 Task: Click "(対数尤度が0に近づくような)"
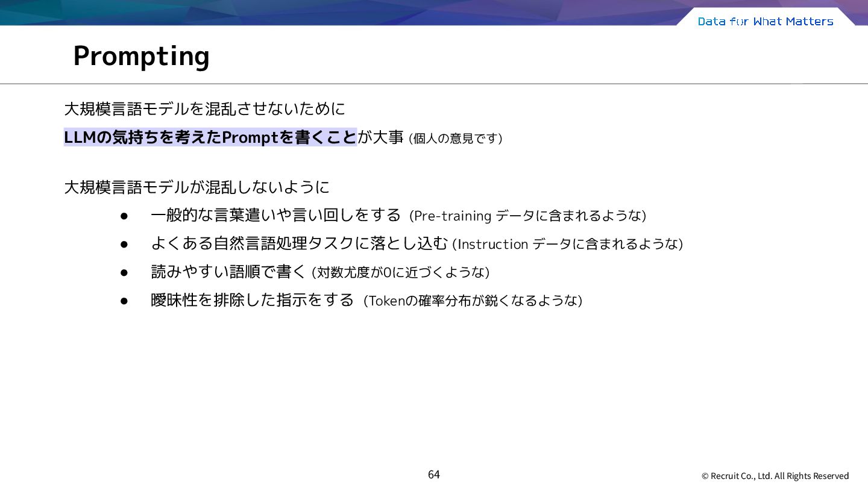point(400,272)
